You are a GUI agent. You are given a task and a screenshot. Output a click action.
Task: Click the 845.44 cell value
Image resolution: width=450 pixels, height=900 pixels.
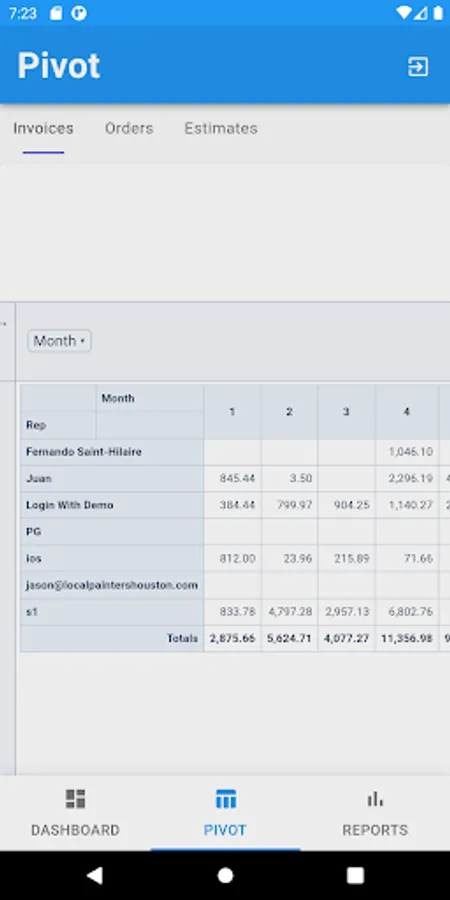(237, 478)
